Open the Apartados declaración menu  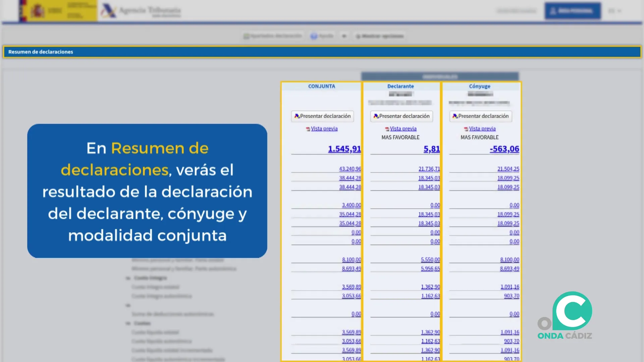[273, 36]
